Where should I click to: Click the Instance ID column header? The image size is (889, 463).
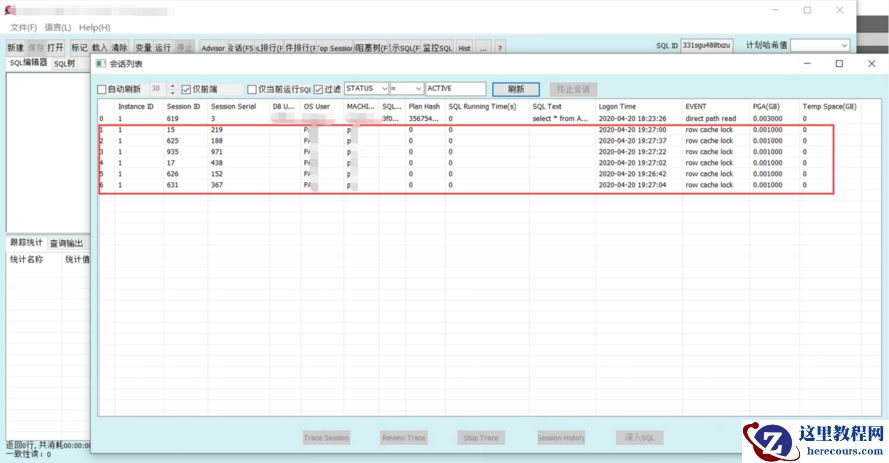[139, 107]
